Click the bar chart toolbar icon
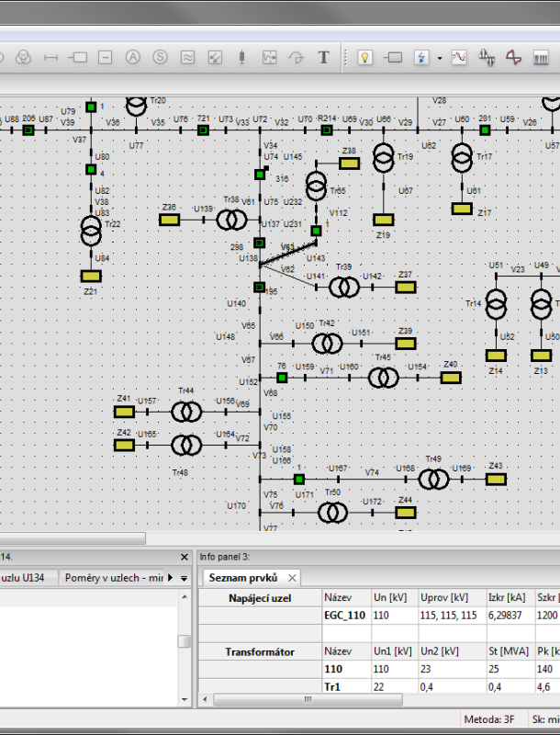 [541, 58]
